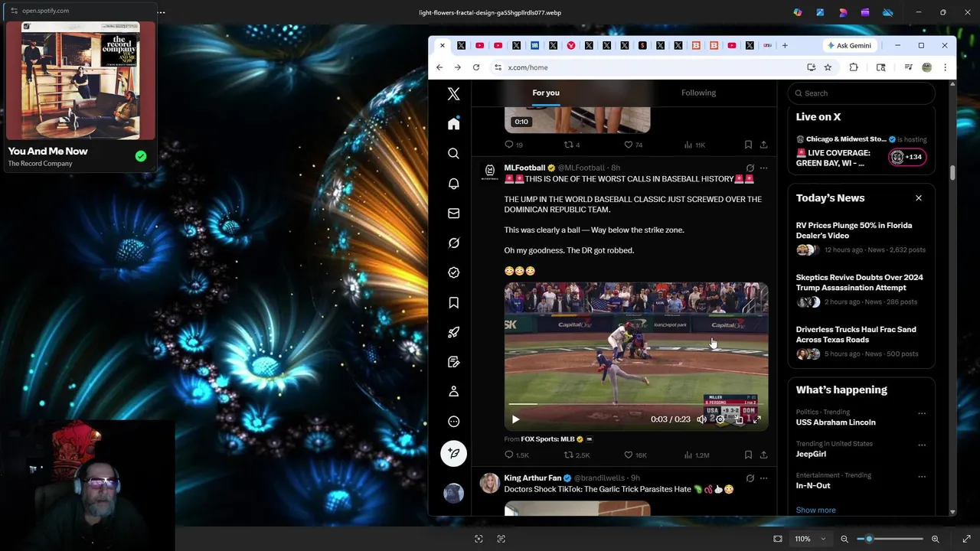Open Grok explain icon on King Arthur Fan post
Image resolution: width=980 pixels, height=551 pixels.
(x=750, y=478)
